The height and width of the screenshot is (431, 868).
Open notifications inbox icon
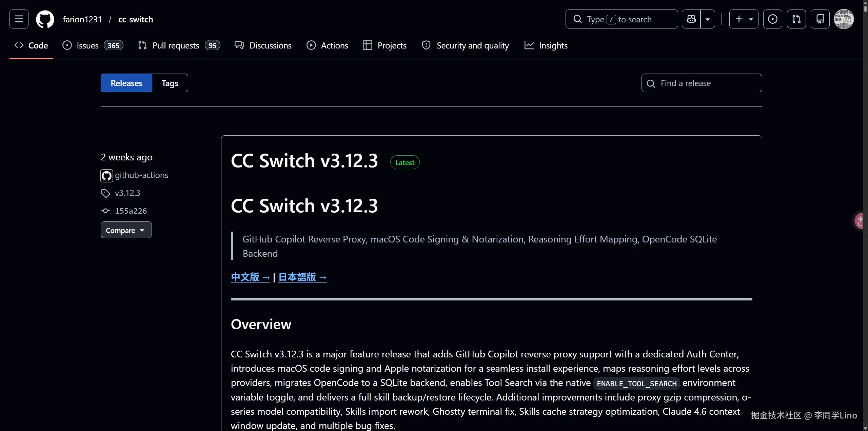[820, 19]
